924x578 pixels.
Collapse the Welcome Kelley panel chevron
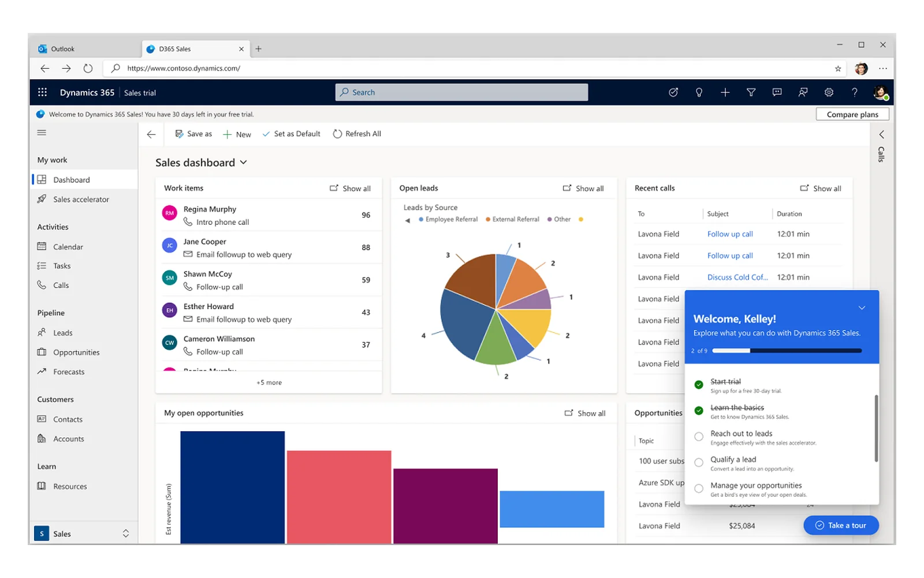862,307
